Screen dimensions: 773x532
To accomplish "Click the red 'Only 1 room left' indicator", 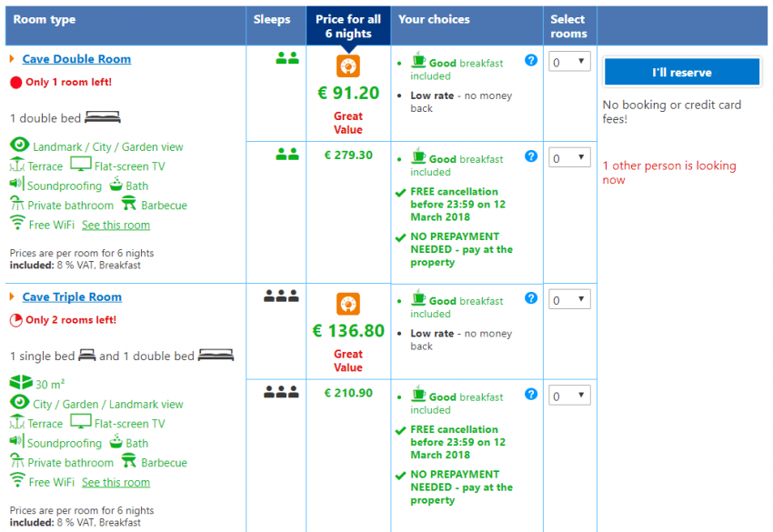I will coord(15,82).
